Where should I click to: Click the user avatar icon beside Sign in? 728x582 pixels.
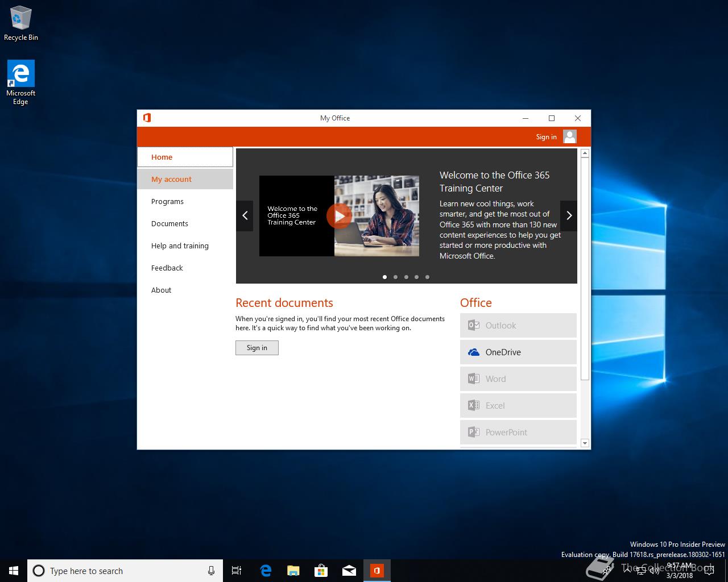click(x=569, y=136)
